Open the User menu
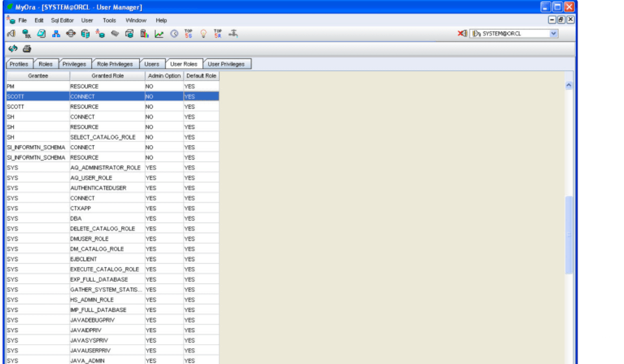Screen dimensions: 624x364 click(x=87, y=20)
